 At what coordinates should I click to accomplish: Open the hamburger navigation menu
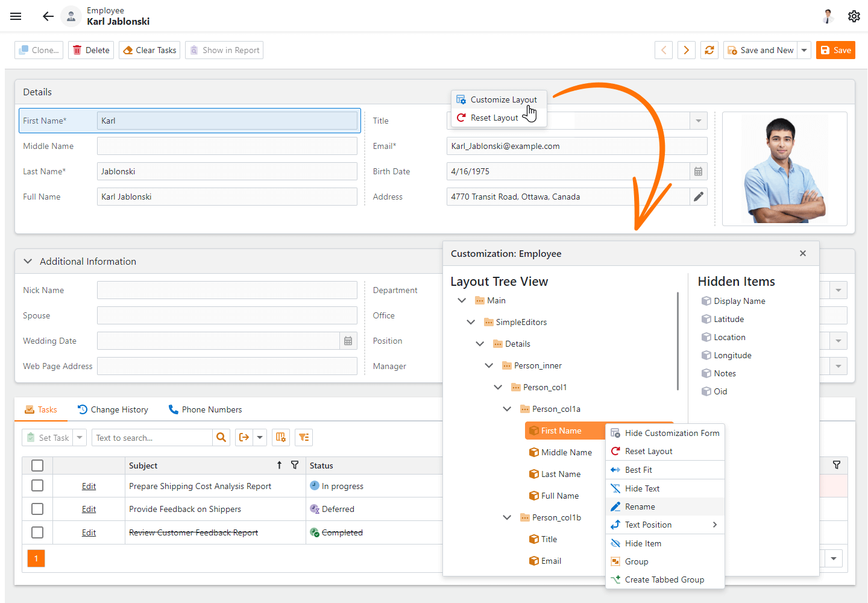16,16
